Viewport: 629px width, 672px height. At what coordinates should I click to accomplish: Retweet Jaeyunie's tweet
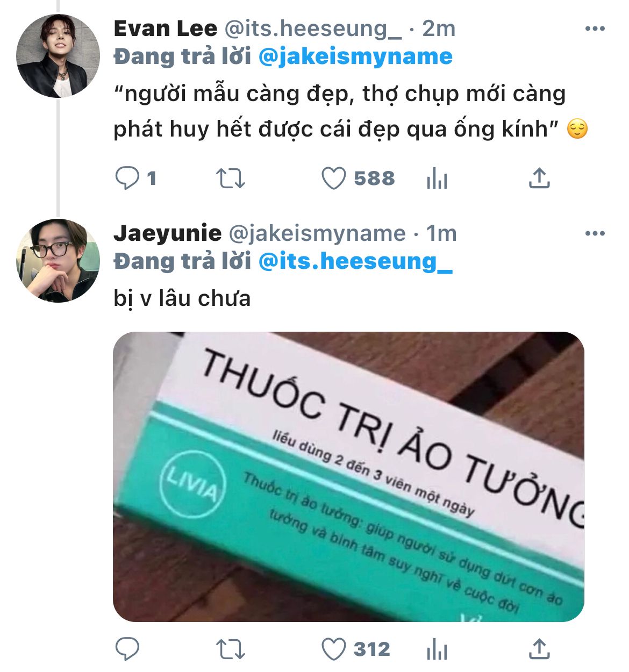tap(231, 649)
